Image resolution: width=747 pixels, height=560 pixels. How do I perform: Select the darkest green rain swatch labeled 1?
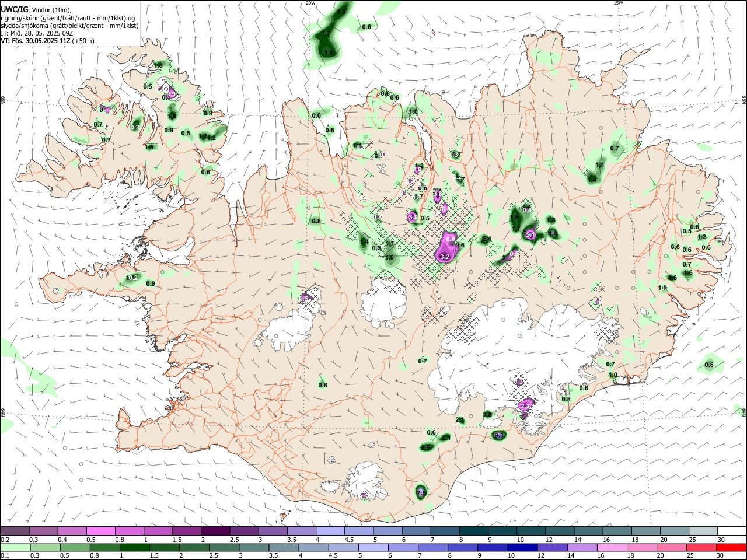135,547
